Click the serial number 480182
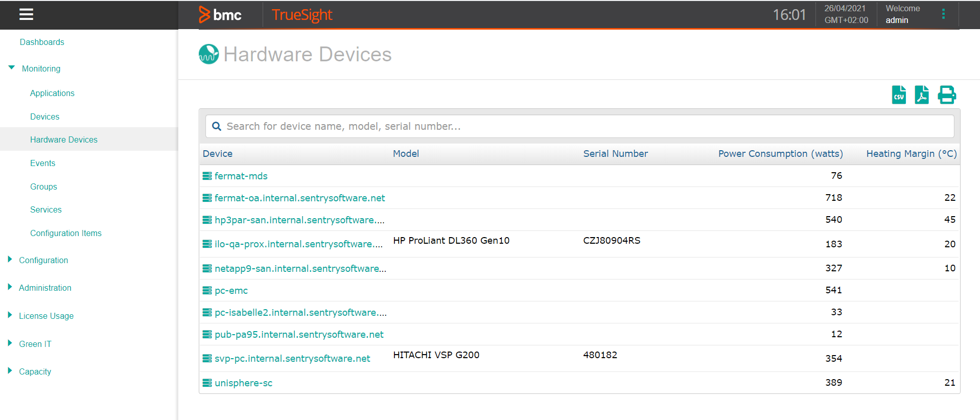 tap(600, 355)
